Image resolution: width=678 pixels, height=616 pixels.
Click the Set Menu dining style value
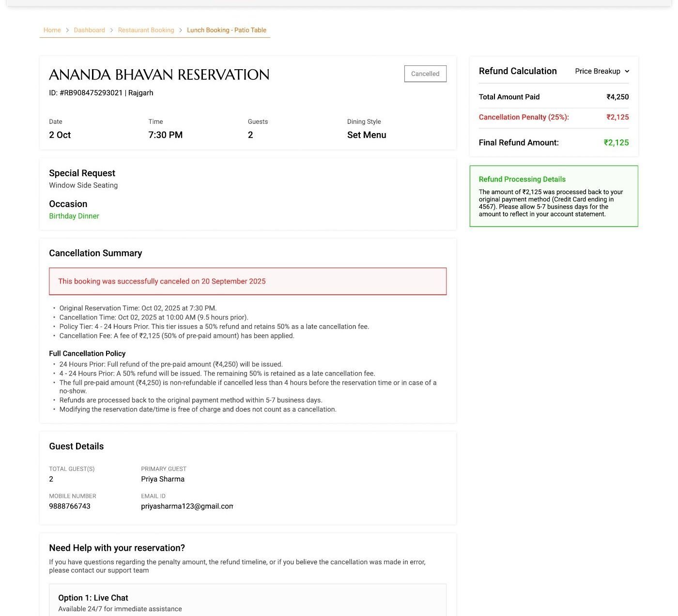tap(367, 135)
